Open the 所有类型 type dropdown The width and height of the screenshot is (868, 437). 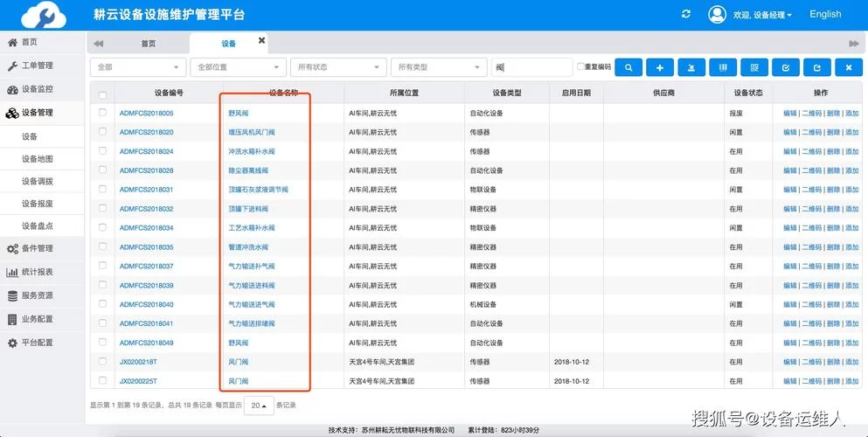(x=439, y=67)
